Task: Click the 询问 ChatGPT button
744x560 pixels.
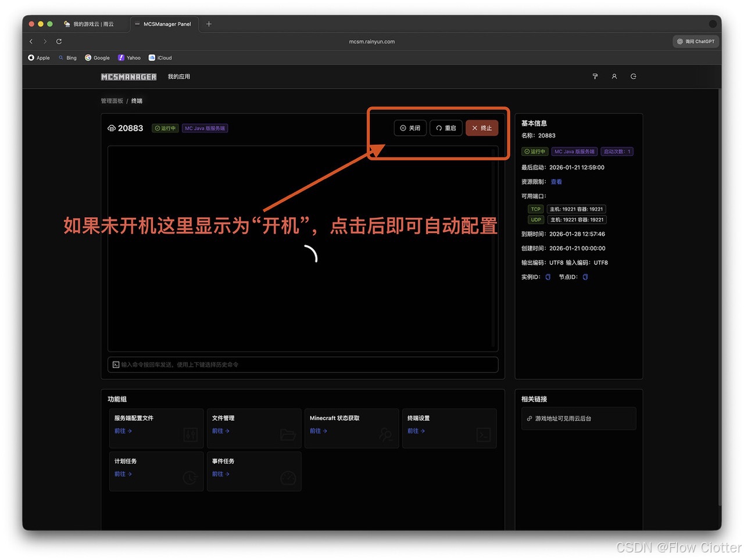Action: [696, 41]
